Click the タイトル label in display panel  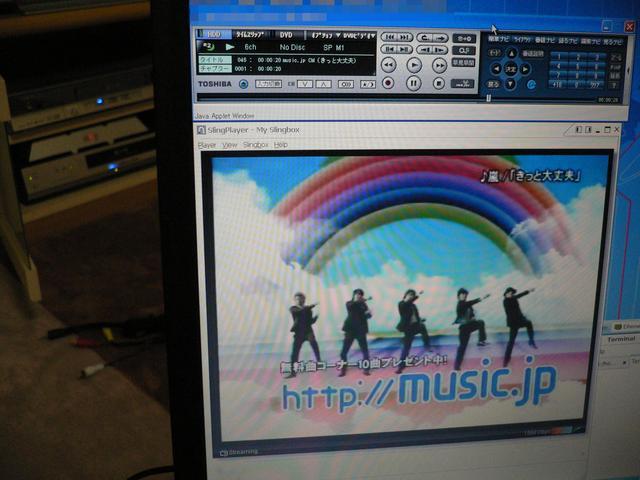click(x=215, y=60)
